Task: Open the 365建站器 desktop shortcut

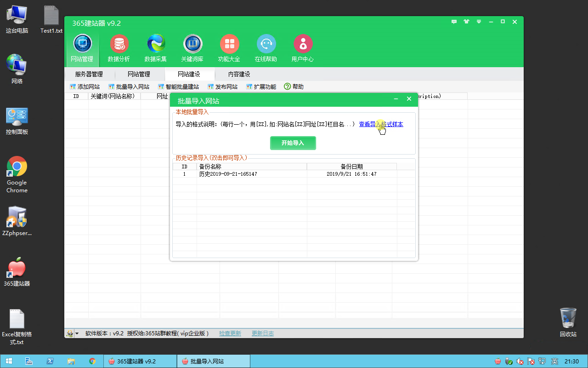Action: pos(17,272)
